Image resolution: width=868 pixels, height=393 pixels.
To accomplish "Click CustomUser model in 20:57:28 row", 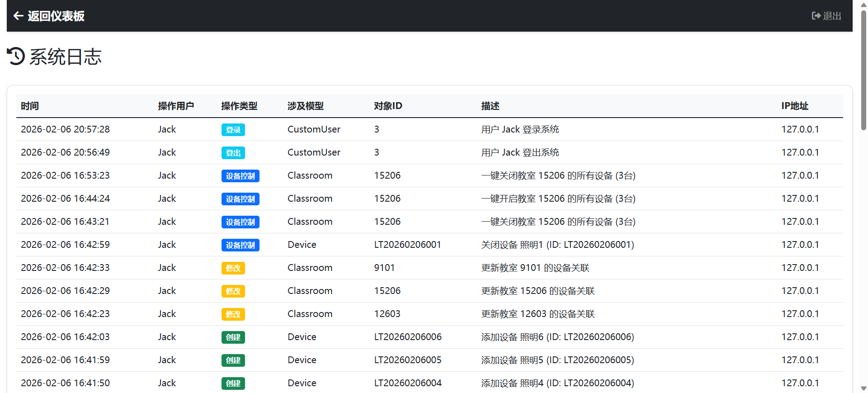I will (314, 129).
